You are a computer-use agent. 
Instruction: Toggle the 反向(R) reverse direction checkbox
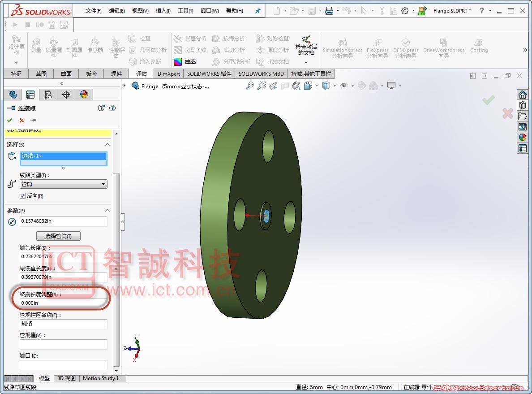pos(23,195)
